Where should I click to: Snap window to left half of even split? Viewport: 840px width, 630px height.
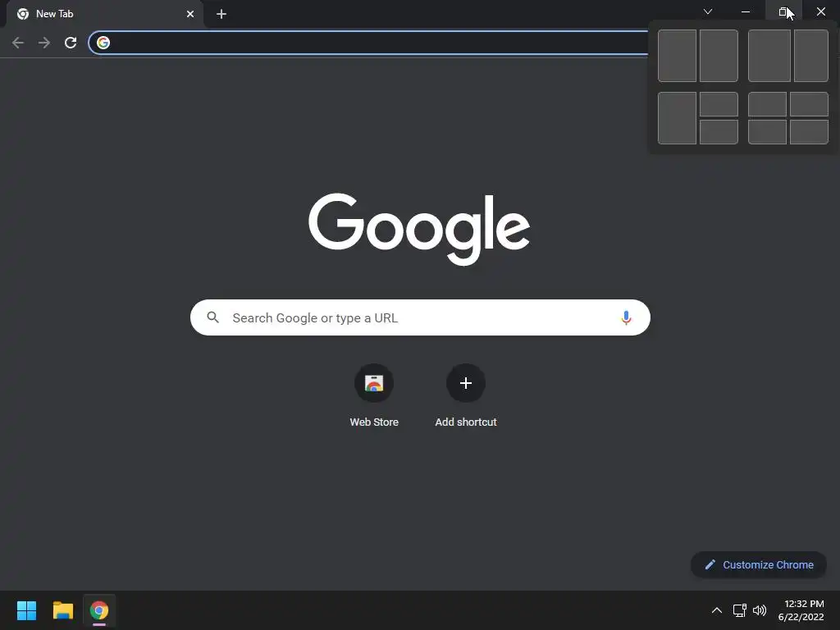pos(677,56)
